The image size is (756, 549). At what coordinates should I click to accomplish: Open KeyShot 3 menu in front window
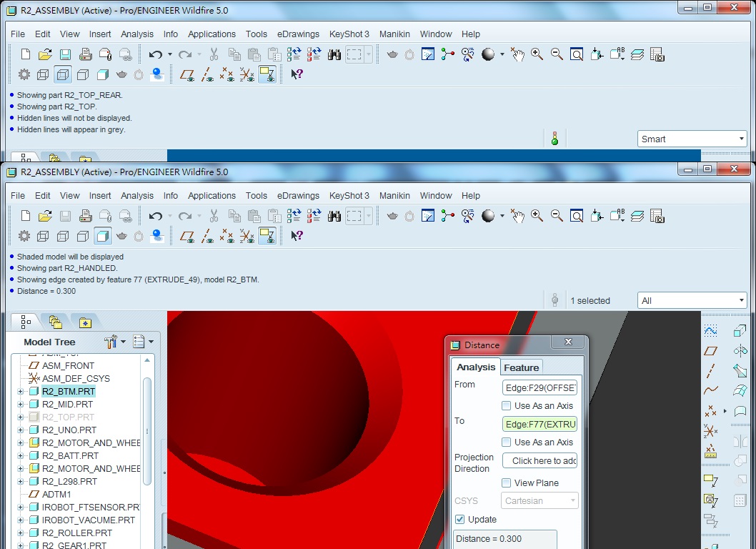pyautogui.click(x=349, y=195)
